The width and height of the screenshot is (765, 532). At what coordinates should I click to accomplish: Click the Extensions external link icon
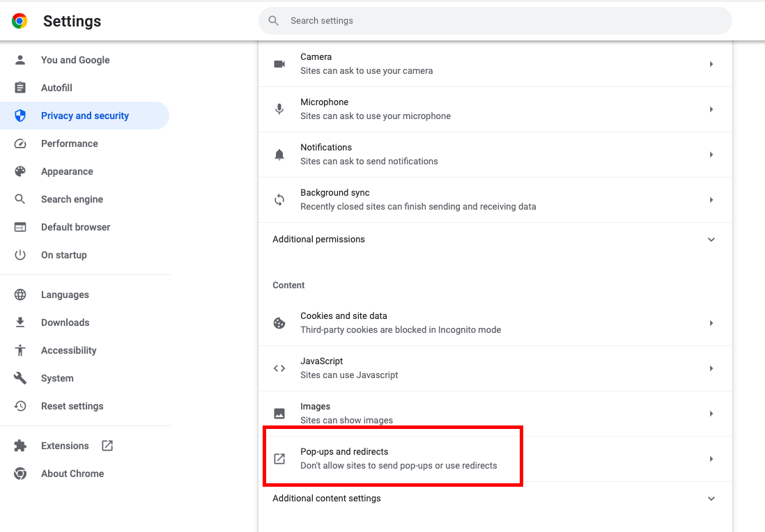point(107,446)
